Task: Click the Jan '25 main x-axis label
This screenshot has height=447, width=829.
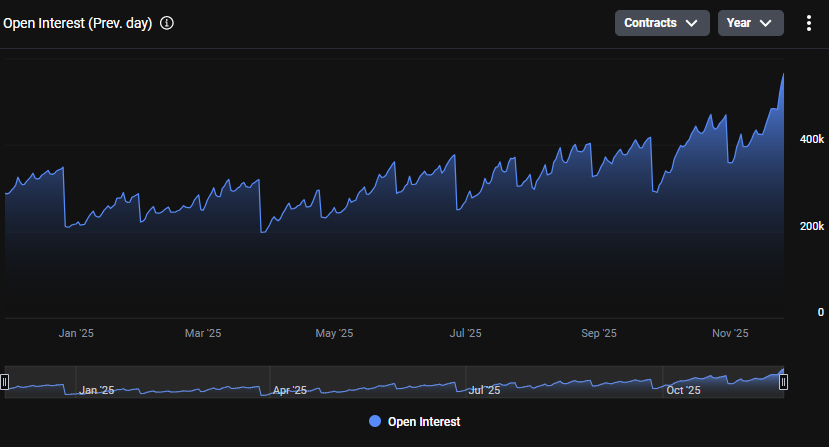Action: pyautogui.click(x=76, y=333)
